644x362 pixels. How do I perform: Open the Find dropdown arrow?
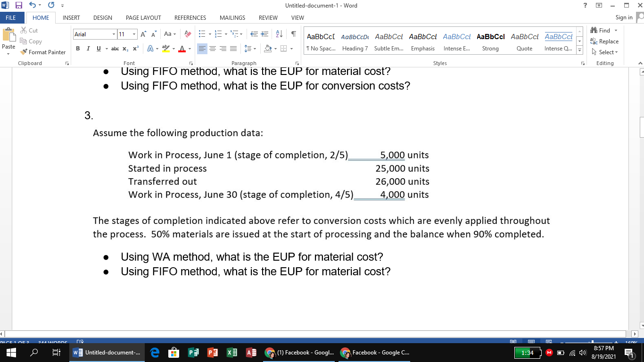click(616, 31)
